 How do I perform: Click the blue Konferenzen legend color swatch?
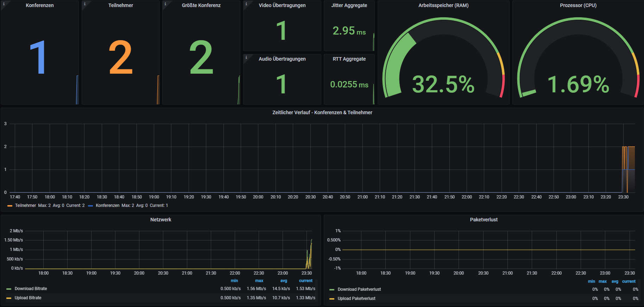pos(90,205)
